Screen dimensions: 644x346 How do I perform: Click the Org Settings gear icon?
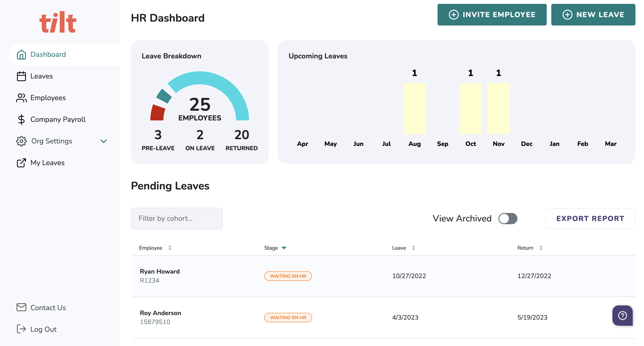[21, 141]
